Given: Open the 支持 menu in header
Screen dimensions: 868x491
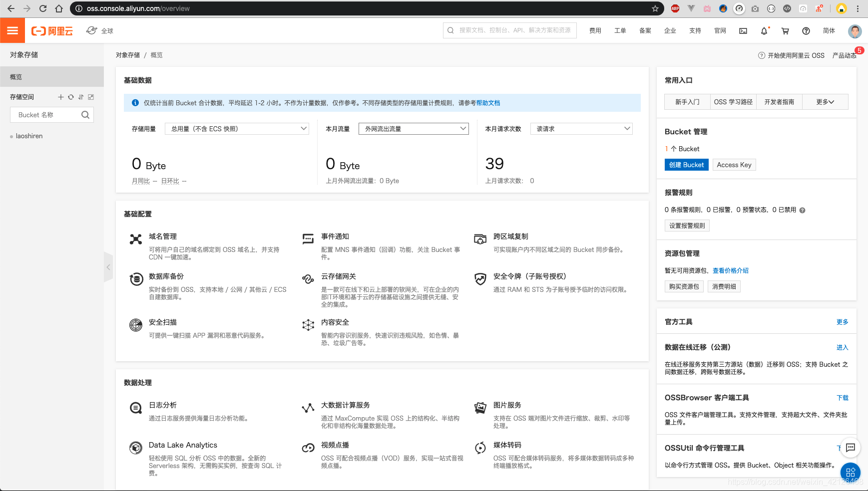Looking at the screenshot, I should [695, 31].
